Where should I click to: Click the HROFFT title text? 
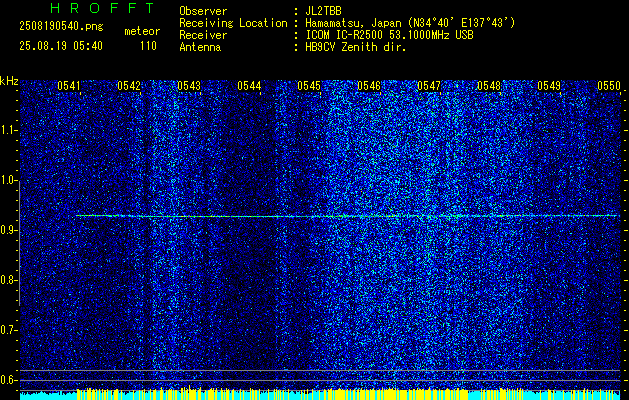pos(102,8)
